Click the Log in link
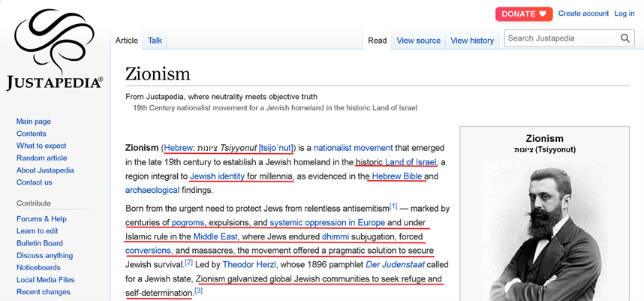Image resolution: width=644 pixels, height=301 pixels. point(624,14)
